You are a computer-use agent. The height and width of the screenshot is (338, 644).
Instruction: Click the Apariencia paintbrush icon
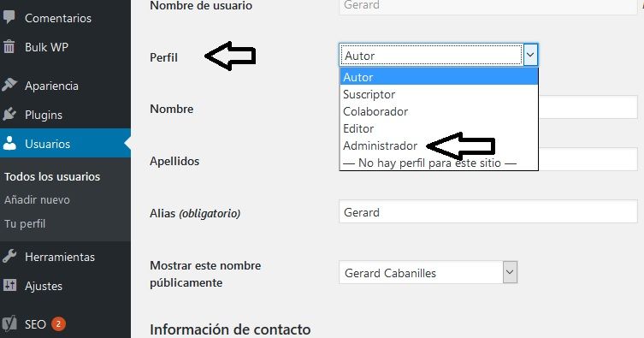click(9, 85)
